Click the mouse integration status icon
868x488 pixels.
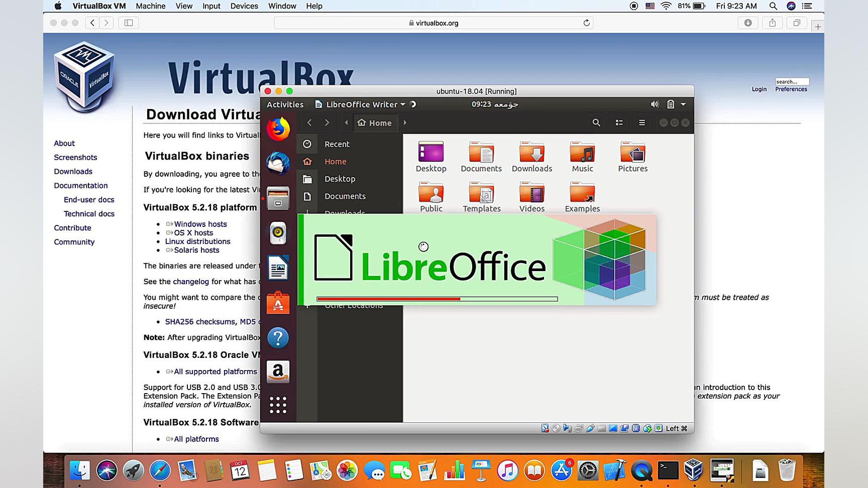(647, 428)
